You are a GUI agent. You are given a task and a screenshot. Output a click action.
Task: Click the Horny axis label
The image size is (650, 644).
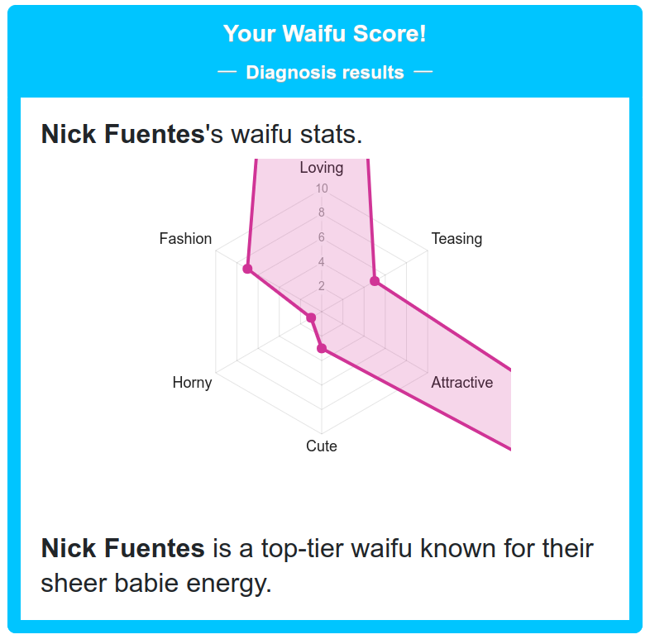[192, 383]
